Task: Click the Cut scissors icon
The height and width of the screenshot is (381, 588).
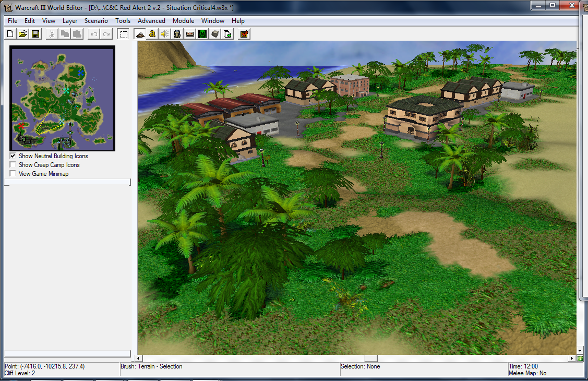Action: click(52, 34)
